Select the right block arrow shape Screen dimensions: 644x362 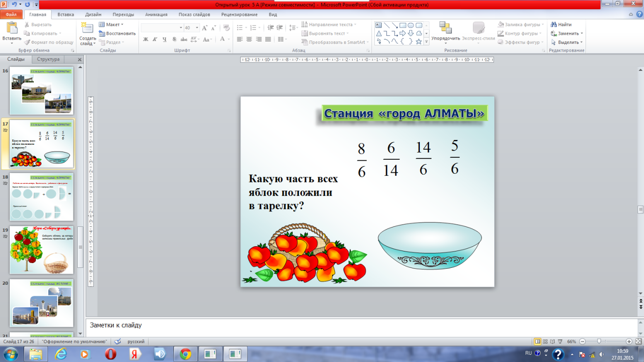(x=403, y=33)
